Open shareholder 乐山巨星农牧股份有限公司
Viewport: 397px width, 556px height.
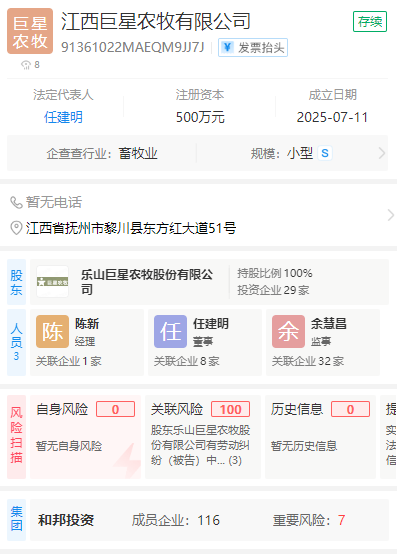(x=147, y=282)
